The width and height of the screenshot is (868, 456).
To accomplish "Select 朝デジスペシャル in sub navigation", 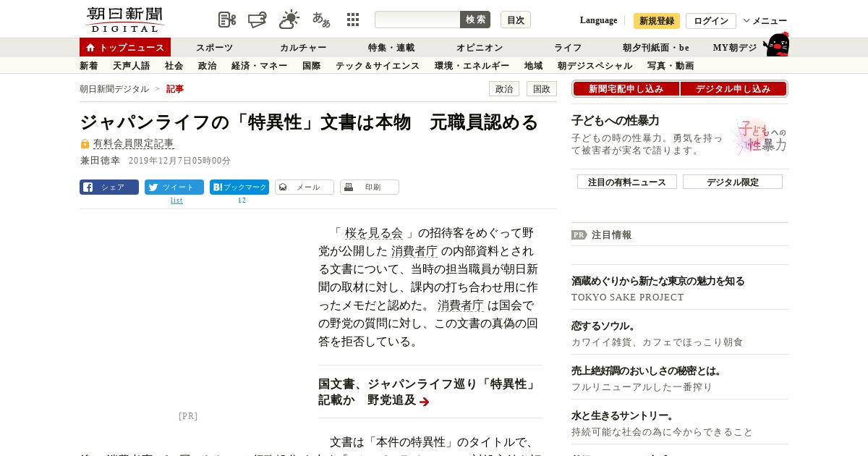I will pos(595,66).
